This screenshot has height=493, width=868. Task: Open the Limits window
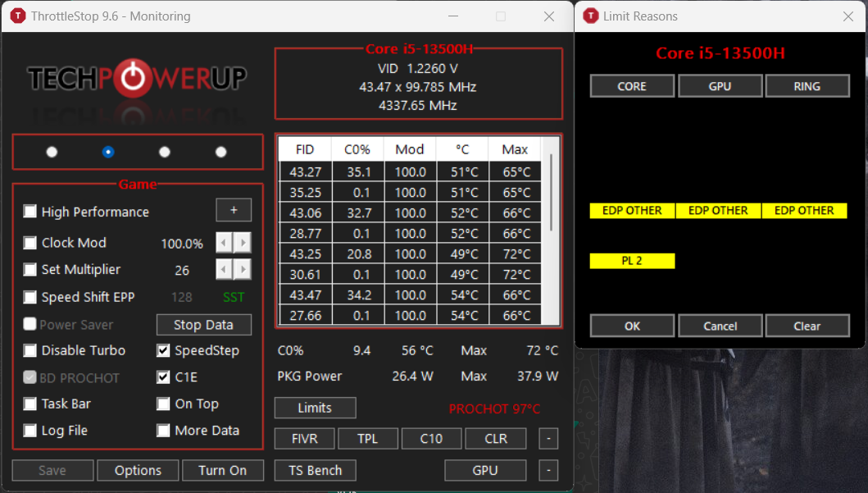click(315, 408)
